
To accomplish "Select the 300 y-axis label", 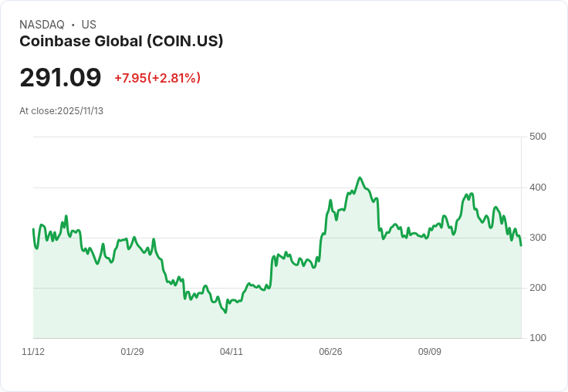I will pyautogui.click(x=538, y=238).
